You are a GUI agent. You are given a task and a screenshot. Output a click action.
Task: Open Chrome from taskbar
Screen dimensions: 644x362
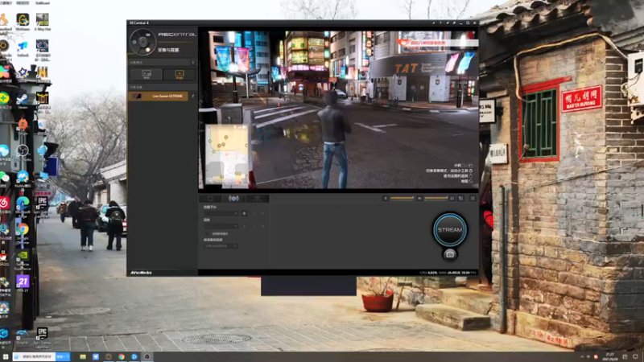click(x=122, y=356)
